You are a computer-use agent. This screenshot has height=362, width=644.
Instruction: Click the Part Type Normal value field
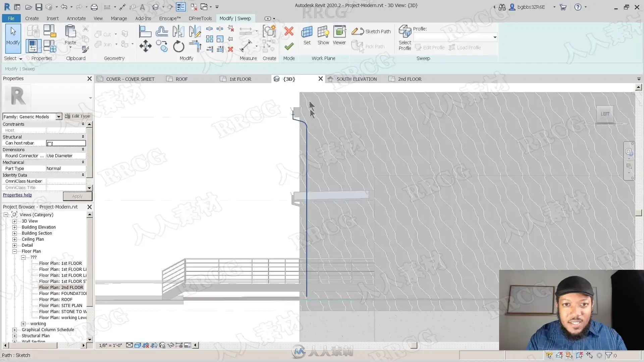[66, 169]
